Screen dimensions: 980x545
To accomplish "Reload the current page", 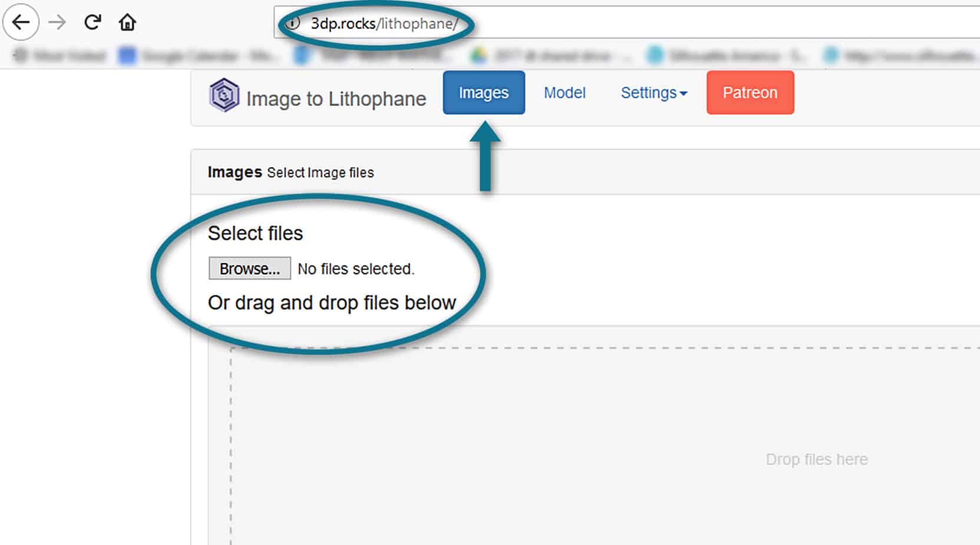I will click(93, 23).
